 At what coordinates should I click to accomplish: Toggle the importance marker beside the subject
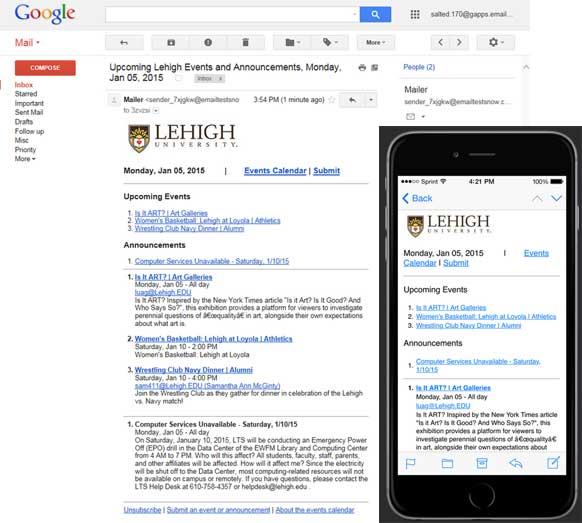coord(179,78)
